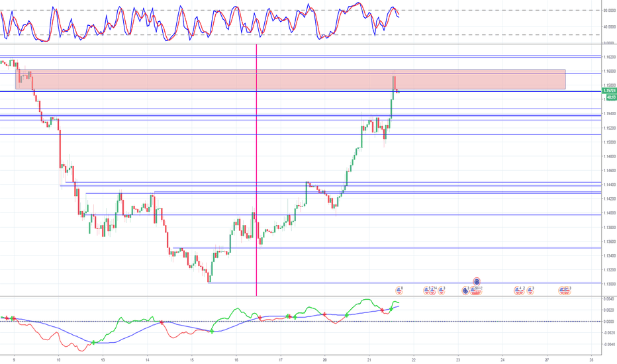Click date label 20 on time axis

(324, 359)
